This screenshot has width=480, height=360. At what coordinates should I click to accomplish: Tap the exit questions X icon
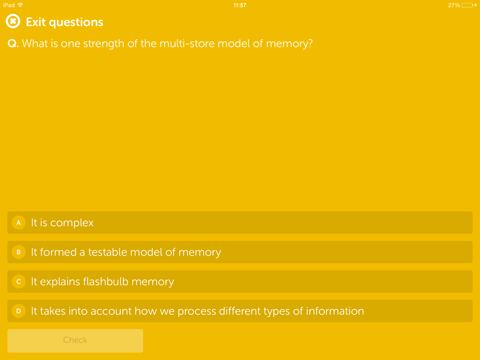pos(13,22)
